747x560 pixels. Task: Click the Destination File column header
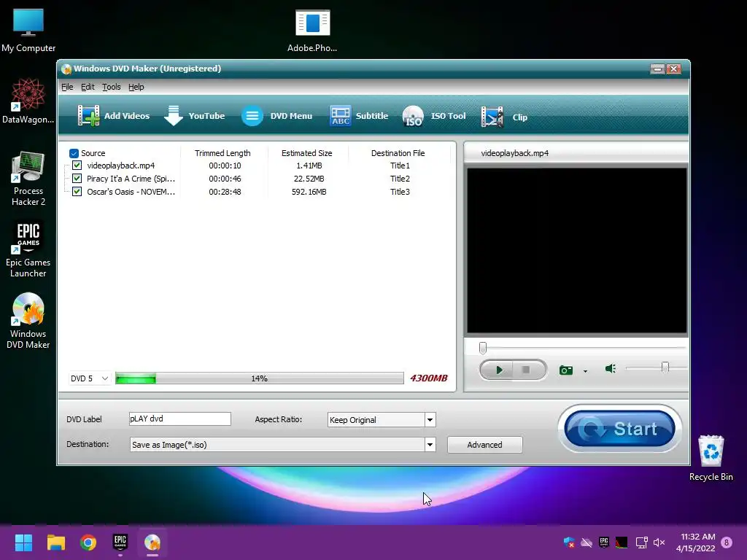(x=398, y=153)
